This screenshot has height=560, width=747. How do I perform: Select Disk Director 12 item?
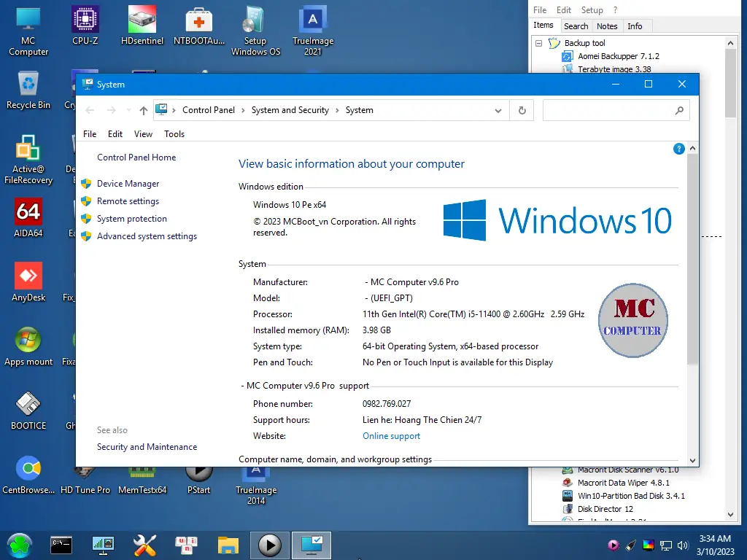coord(605,509)
